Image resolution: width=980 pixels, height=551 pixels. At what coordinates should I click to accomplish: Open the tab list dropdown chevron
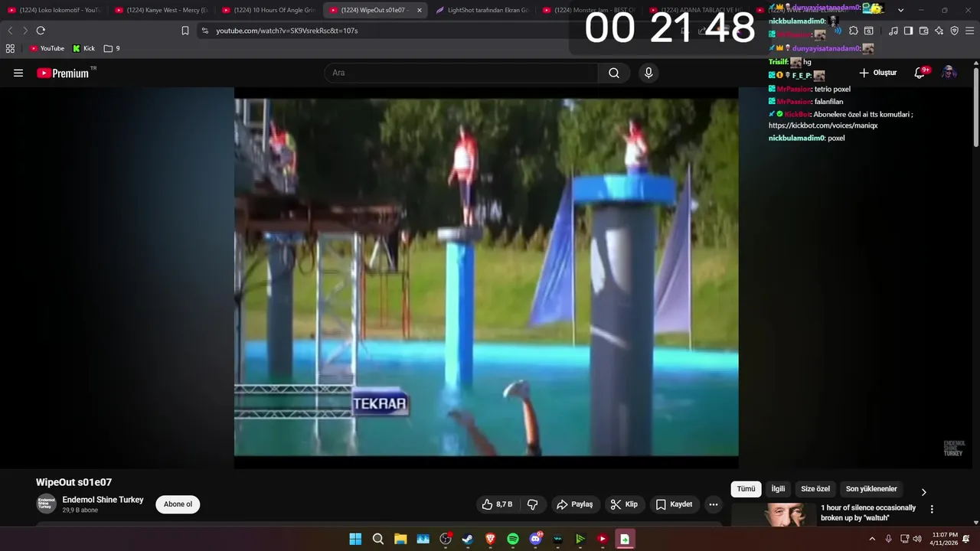coord(900,10)
